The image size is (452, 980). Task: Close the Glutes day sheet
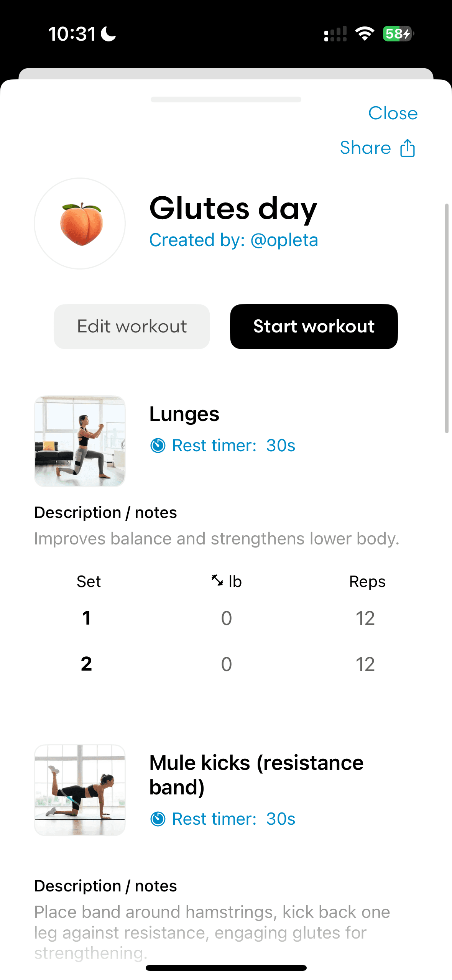coord(393,113)
